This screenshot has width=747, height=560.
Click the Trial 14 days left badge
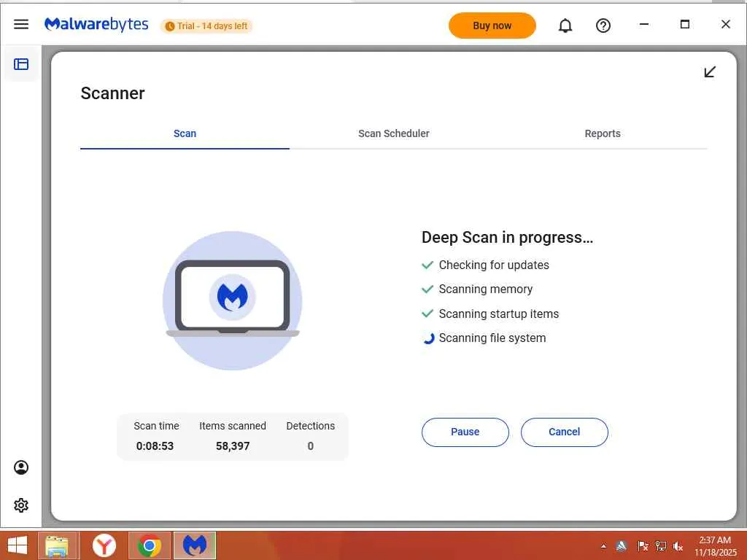[x=206, y=26]
